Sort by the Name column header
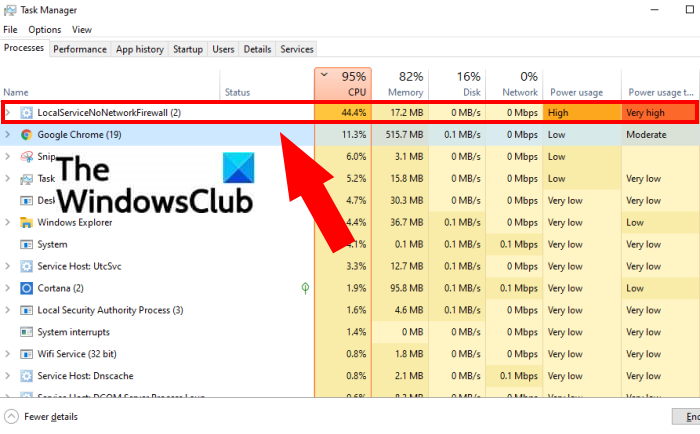This screenshot has height=434, width=700. pos(110,84)
